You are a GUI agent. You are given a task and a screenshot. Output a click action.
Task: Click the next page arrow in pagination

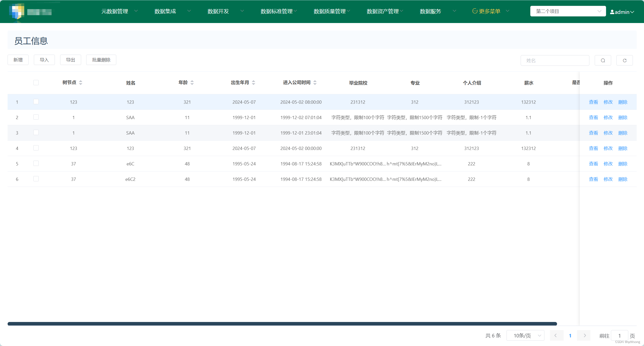point(584,335)
